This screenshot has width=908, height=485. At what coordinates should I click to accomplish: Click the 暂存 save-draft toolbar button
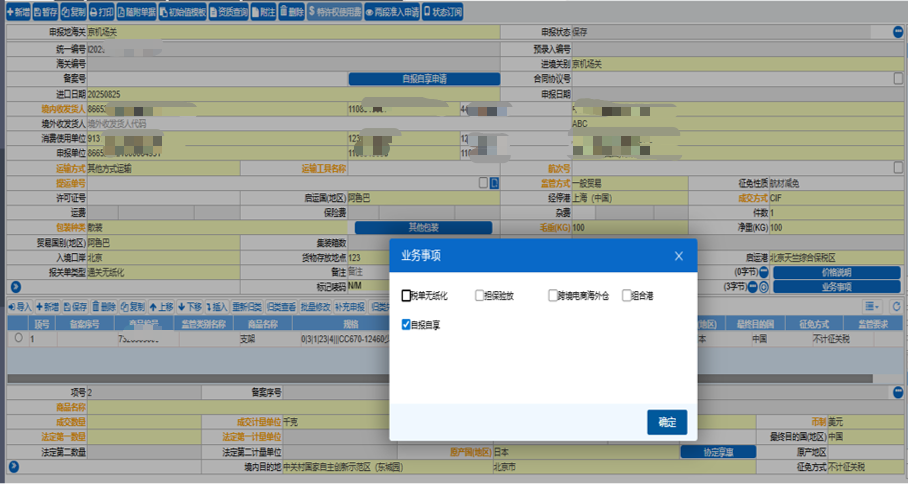click(44, 9)
